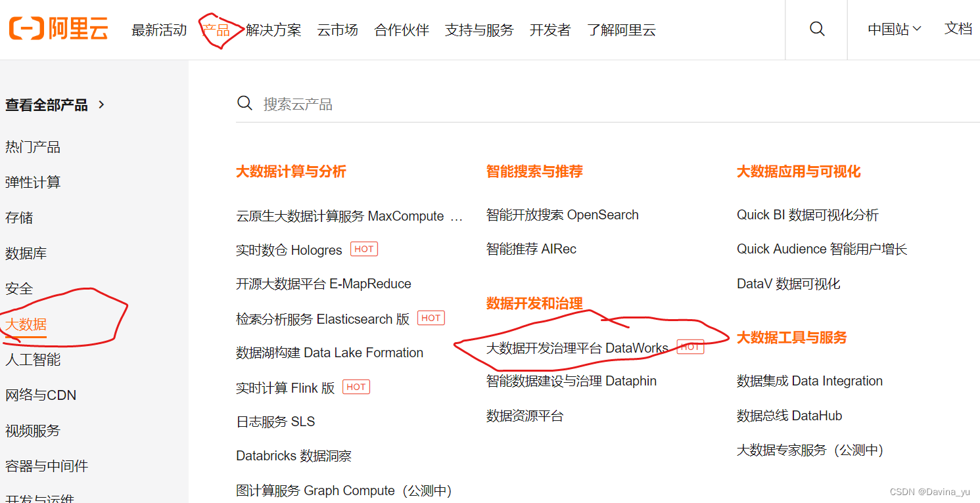Select 容器与中间件 category in sidebar
Image resolution: width=980 pixels, height=503 pixels.
click(47, 466)
